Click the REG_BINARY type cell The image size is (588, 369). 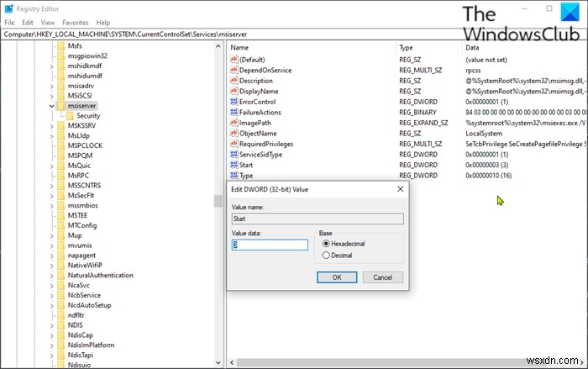tap(417, 113)
